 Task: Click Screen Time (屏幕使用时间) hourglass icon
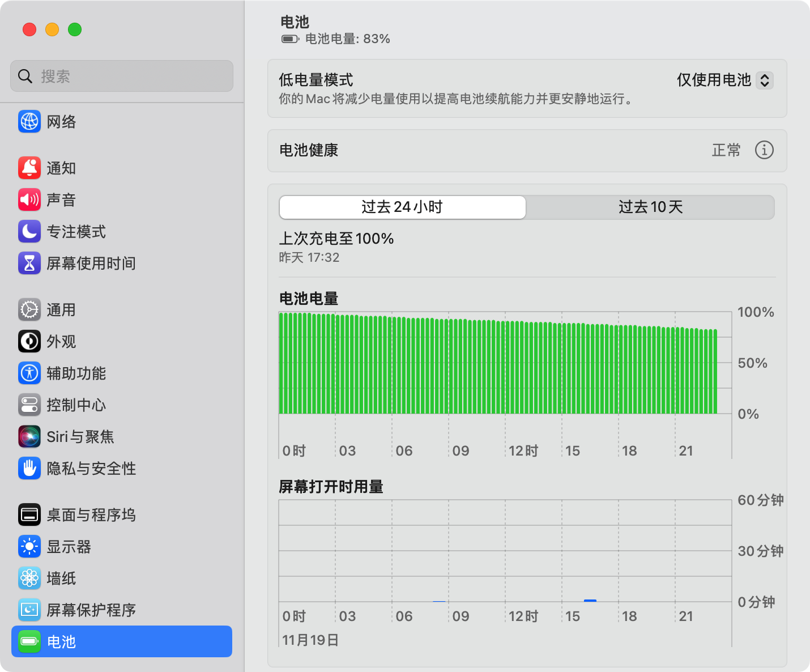click(29, 263)
